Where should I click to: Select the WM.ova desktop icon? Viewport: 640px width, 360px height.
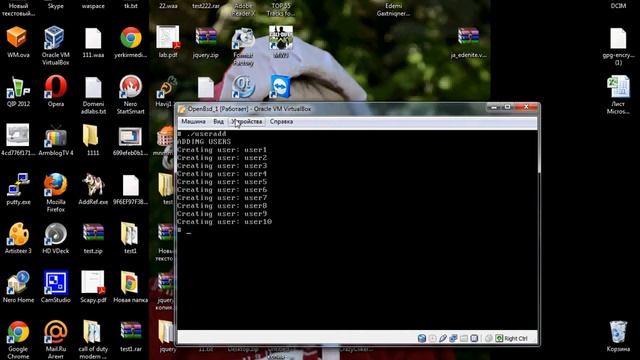point(18,42)
